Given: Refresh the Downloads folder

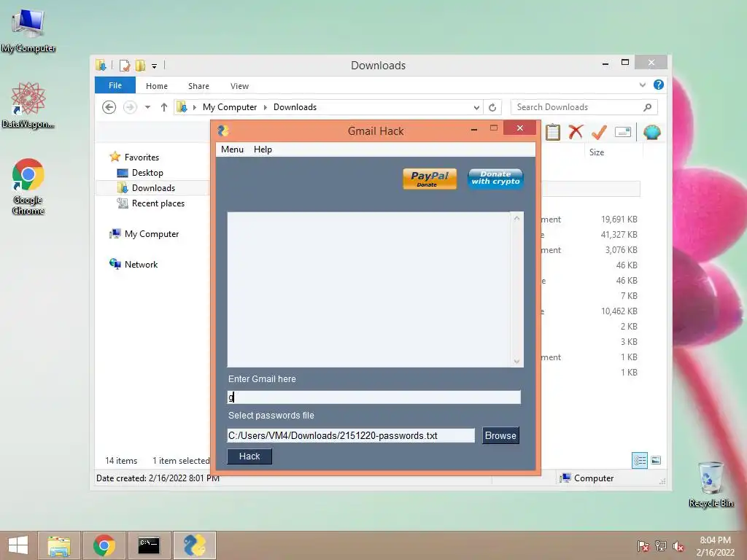Looking at the screenshot, I should point(492,108).
